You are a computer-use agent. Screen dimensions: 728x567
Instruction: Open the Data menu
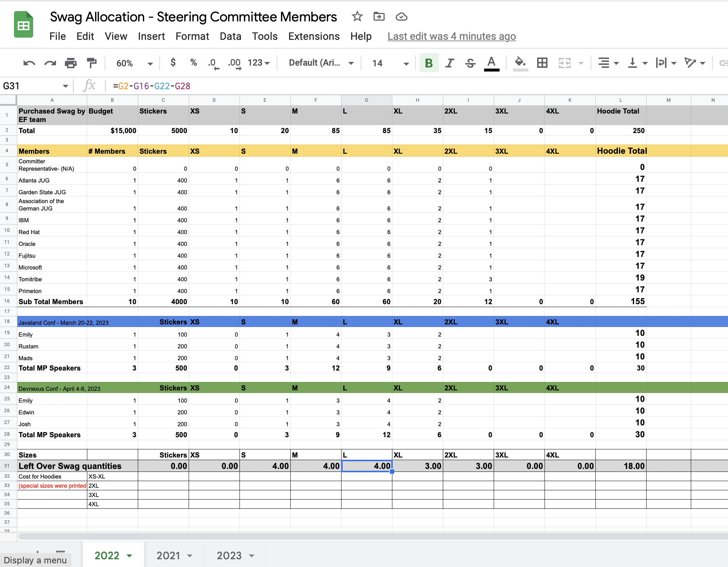[x=231, y=36]
